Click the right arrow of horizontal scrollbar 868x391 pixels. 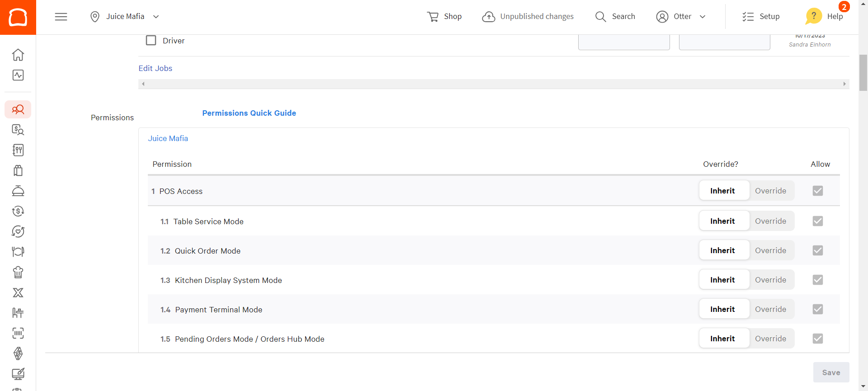(x=844, y=84)
